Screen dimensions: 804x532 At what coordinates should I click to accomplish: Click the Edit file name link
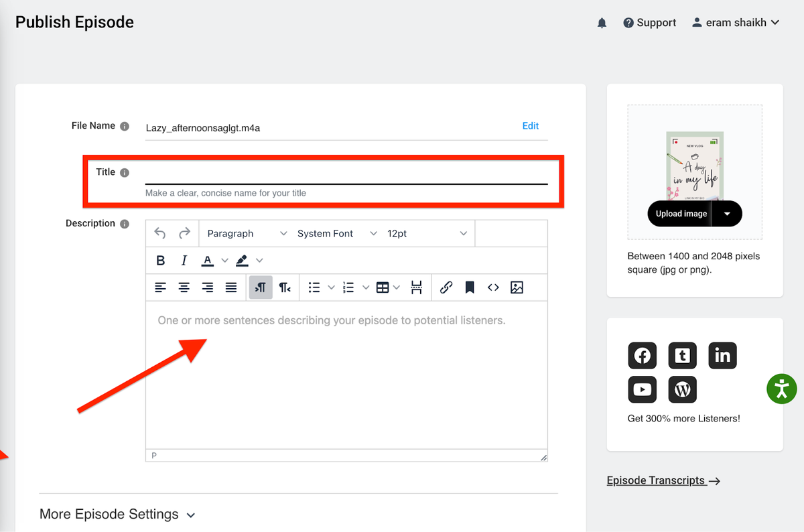click(x=531, y=126)
